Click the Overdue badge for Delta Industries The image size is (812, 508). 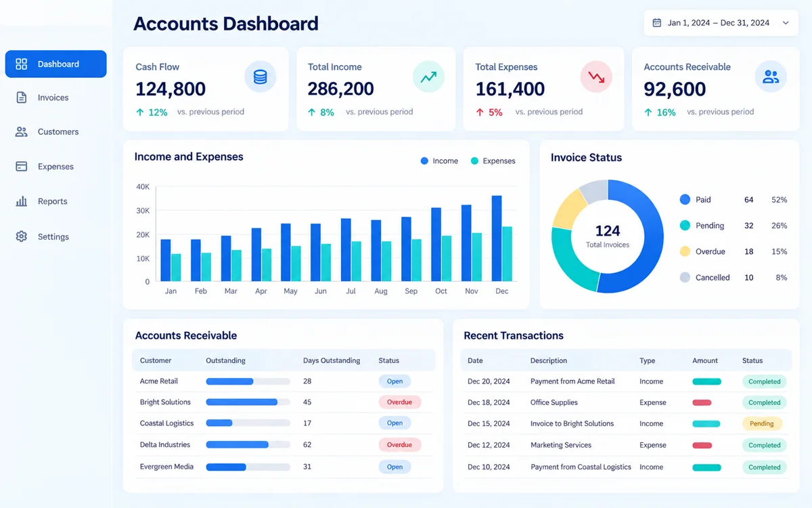[399, 445]
